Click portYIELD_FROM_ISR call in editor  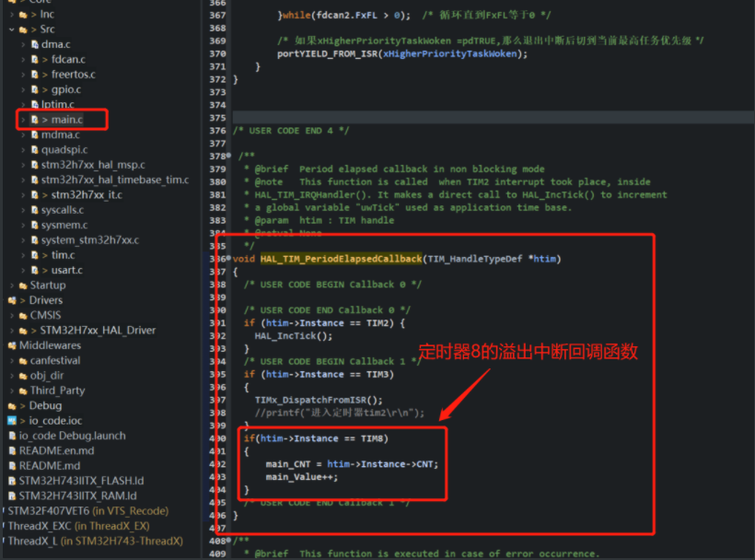(x=328, y=54)
